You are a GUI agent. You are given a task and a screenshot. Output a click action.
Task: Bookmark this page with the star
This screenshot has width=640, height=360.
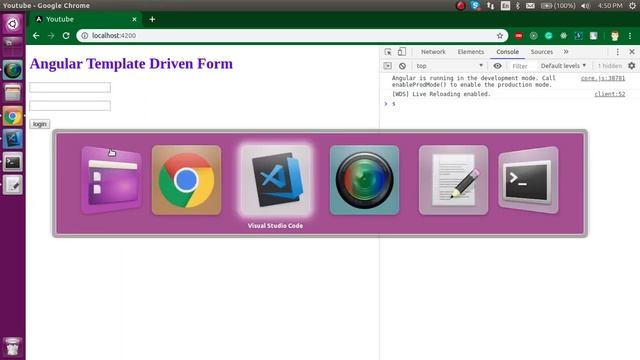(x=500, y=36)
